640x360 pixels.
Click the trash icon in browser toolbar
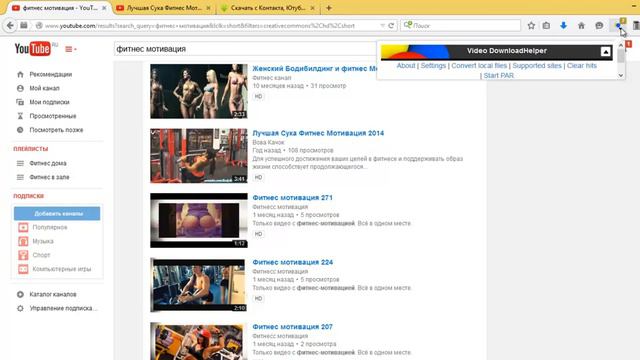pos(636,25)
